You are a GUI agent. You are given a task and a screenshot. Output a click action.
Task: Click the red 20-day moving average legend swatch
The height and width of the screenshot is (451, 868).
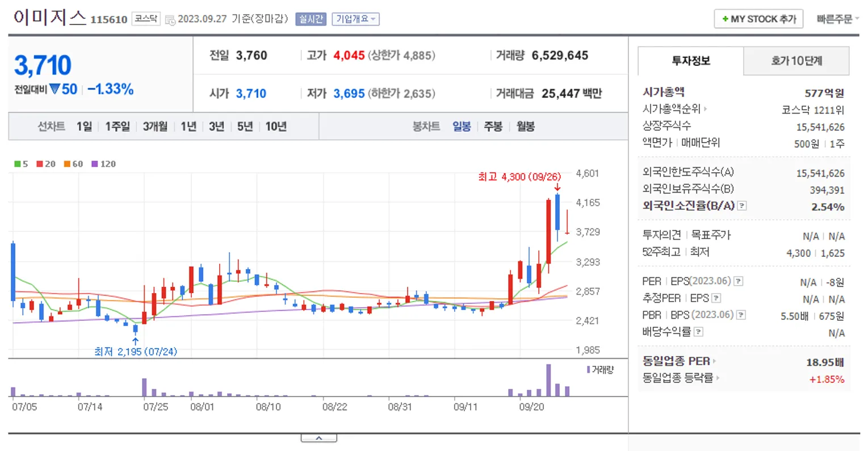(40, 164)
